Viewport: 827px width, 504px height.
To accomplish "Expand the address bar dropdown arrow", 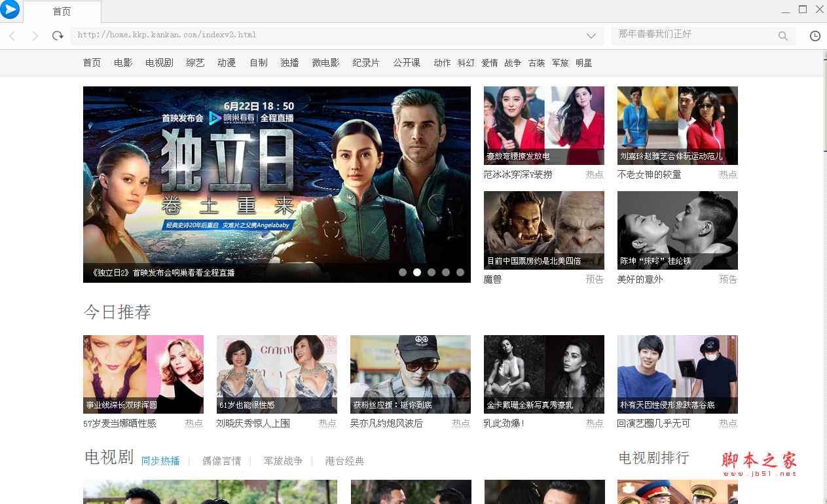I will pos(591,36).
